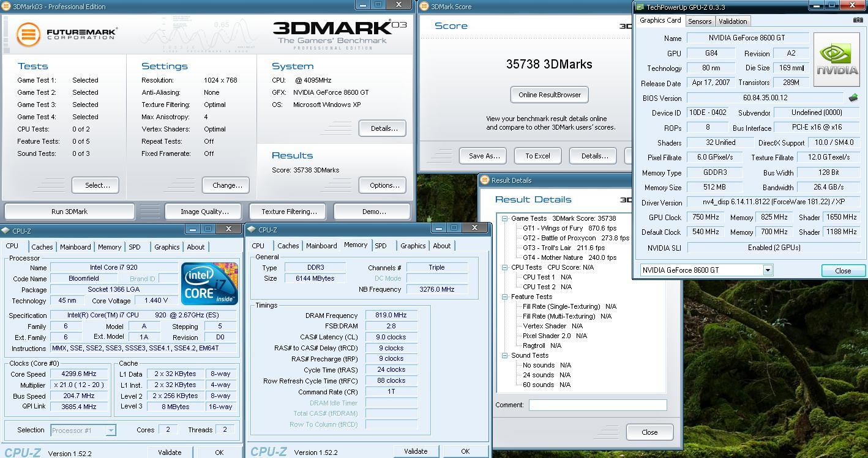
Task: Click Save As in 3DMark Score window
Action: [484, 156]
